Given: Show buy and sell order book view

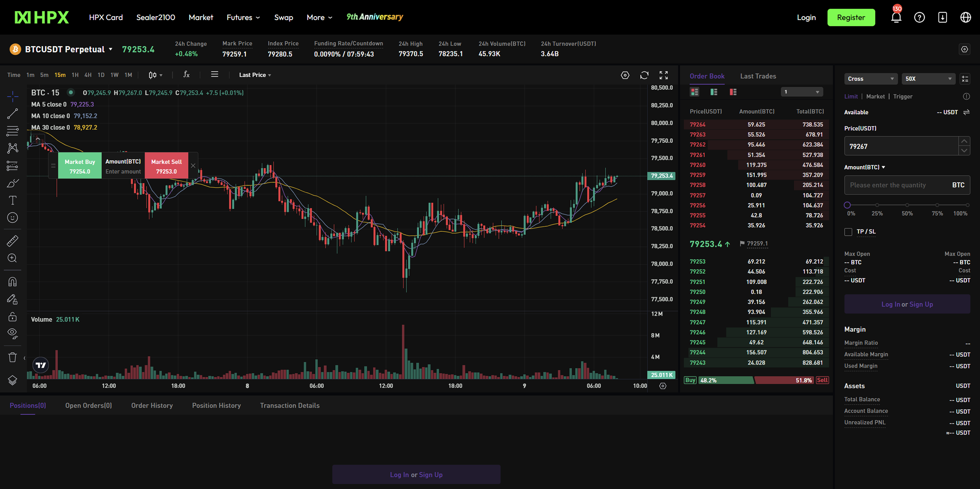Looking at the screenshot, I should tap(694, 91).
